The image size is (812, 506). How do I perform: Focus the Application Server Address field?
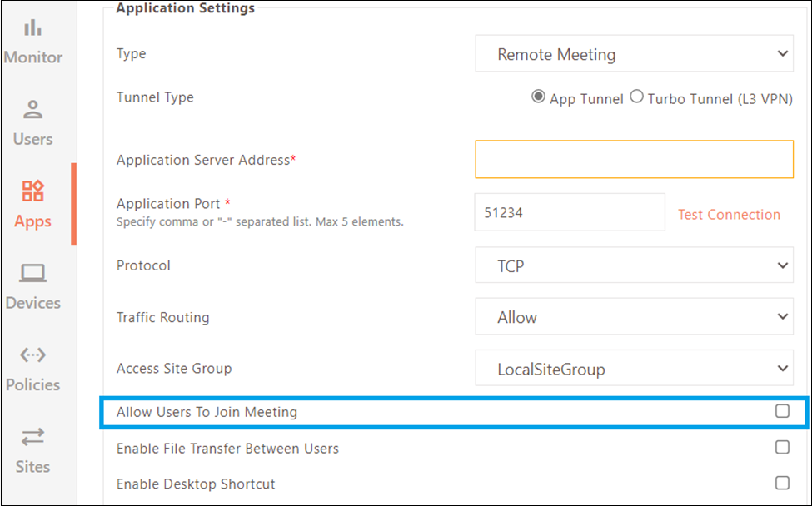(634, 159)
